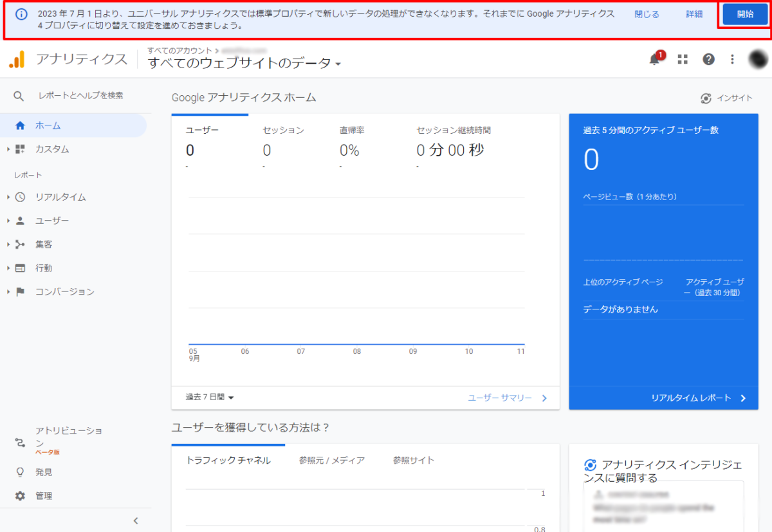
Task: Click the 発見 sidebar label
Action: click(44, 472)
